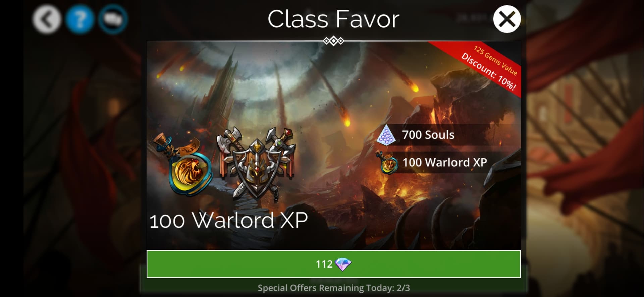The image size is (644, 297).
Task: Tap the blurred gem balance beside close button
Action: pos(473,18)
